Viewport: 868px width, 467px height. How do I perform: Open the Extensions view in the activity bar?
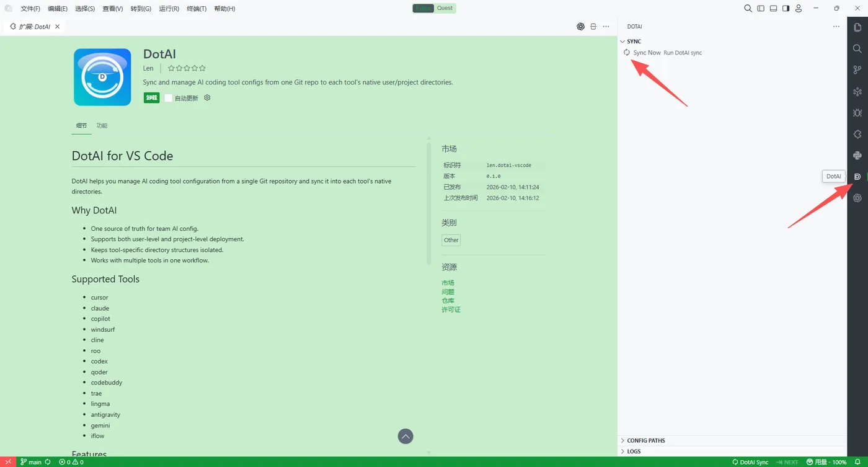coord(857,134)
